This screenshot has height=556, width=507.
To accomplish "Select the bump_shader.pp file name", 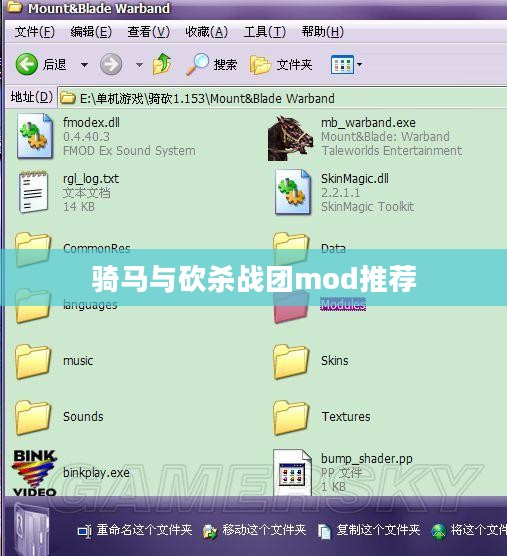I will (x=367, y=459).
